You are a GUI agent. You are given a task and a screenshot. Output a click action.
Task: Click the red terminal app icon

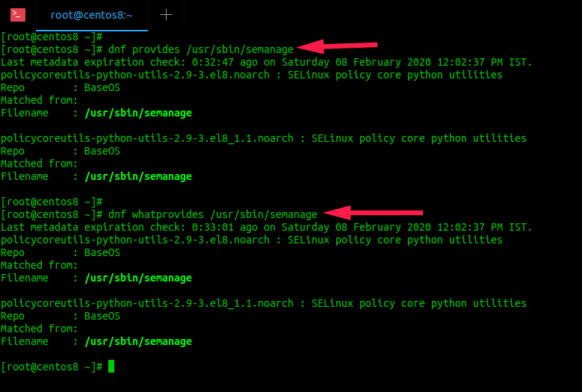[18, 14]
